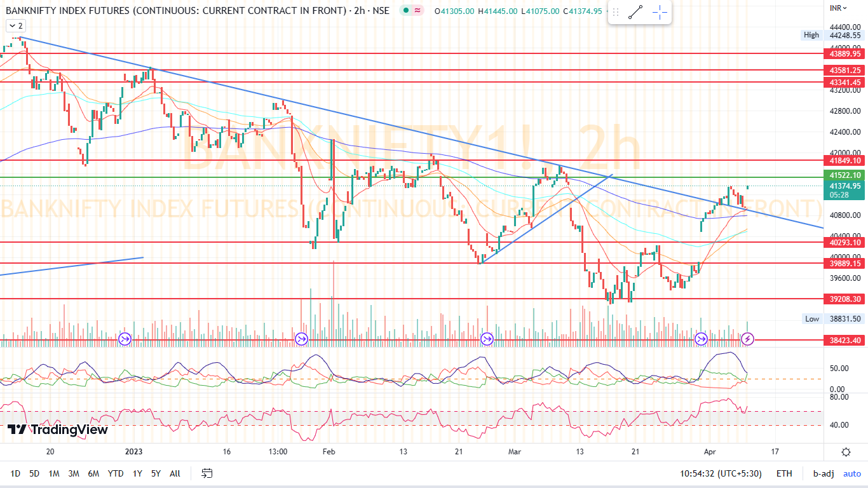Open chart settings gear near time axis
868x488 pixels.
click(846, 452)
